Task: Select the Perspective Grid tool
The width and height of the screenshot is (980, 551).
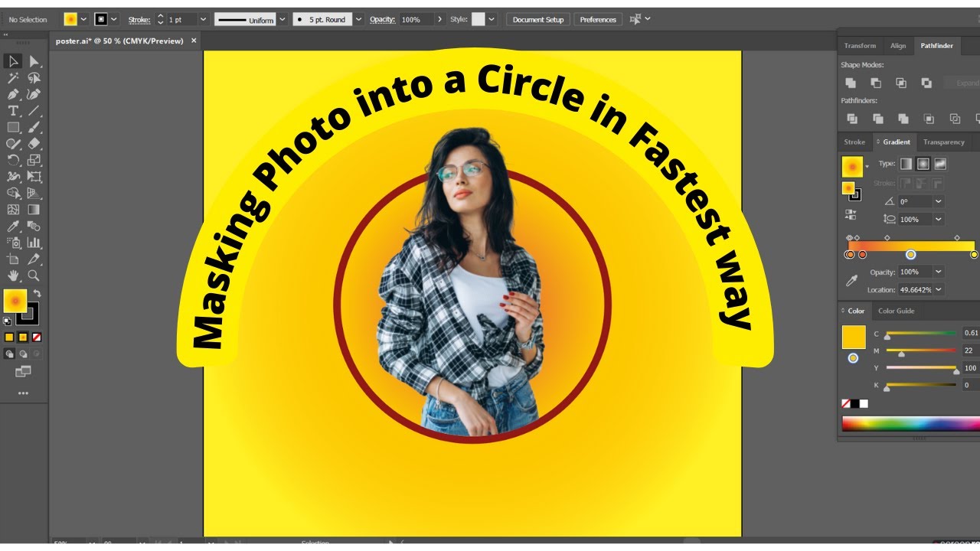Action: point(34,193)
